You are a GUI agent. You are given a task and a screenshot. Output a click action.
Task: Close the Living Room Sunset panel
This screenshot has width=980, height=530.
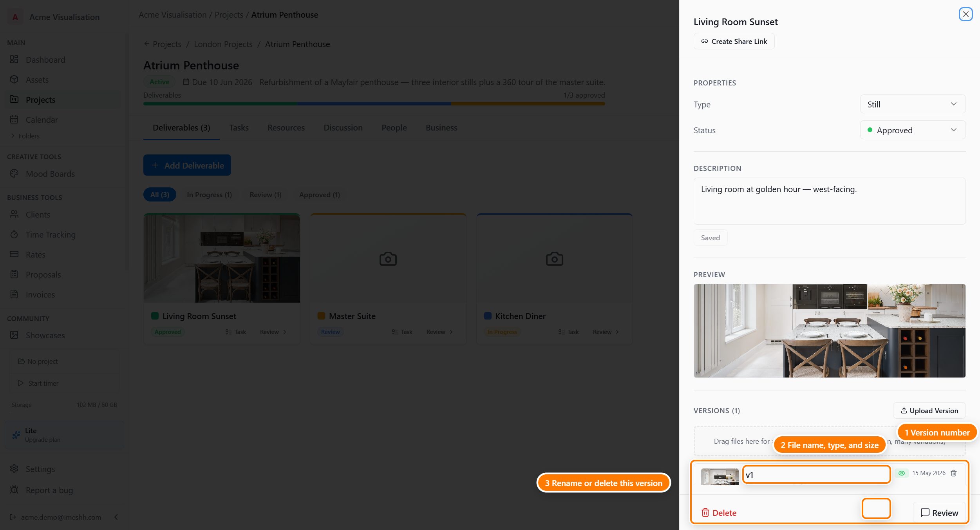tap(966, 14)
